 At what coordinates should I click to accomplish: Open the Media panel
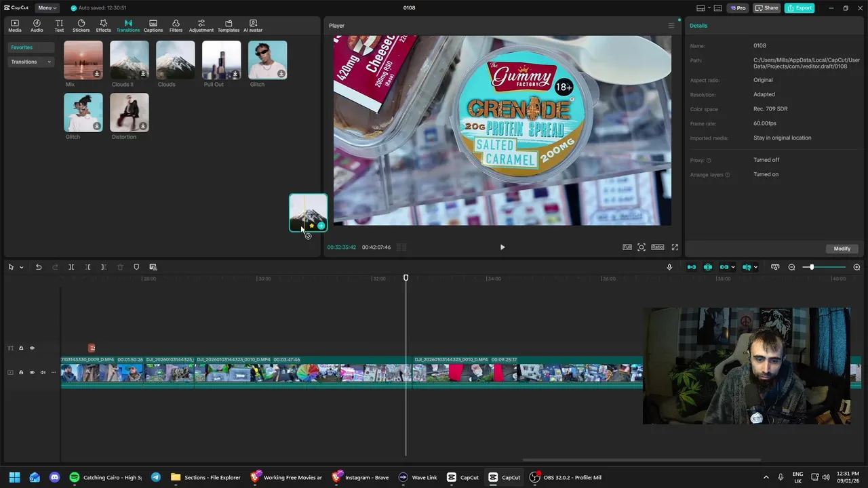tap(15, 26)
